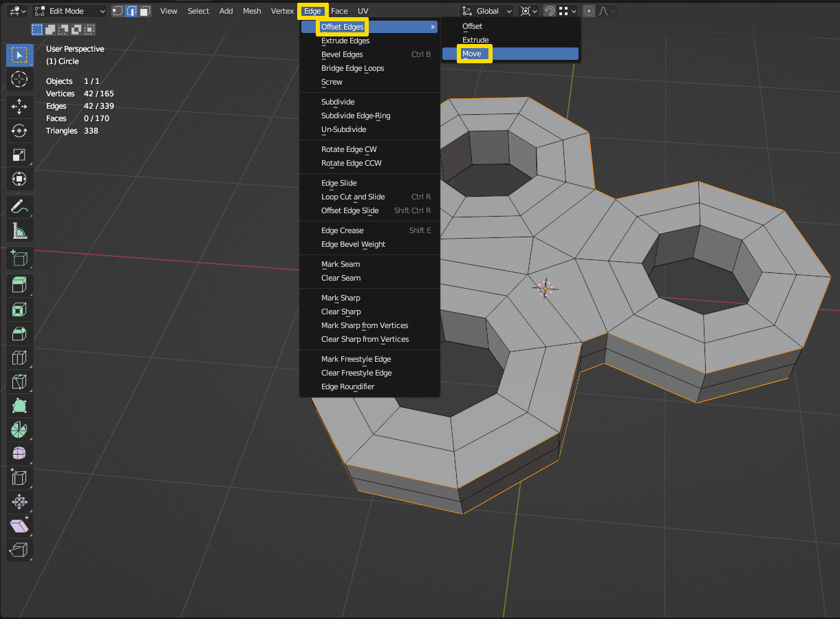Open the snapping options dropdown

click(574, 11)
